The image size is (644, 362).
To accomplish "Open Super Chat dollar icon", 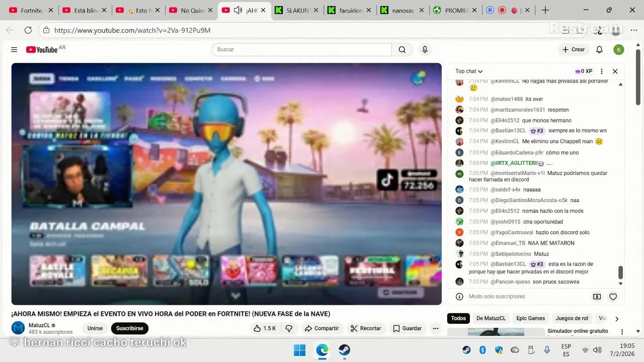I will (597, 297).
